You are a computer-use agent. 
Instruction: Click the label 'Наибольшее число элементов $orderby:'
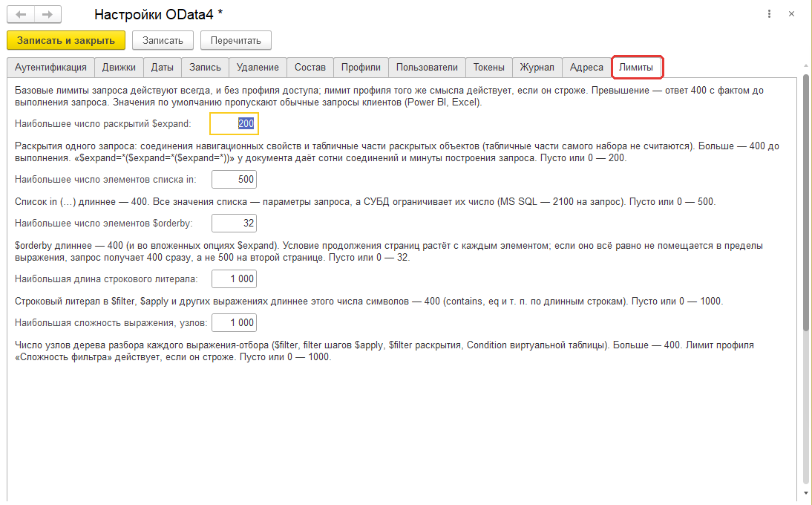tap(104, 224)
